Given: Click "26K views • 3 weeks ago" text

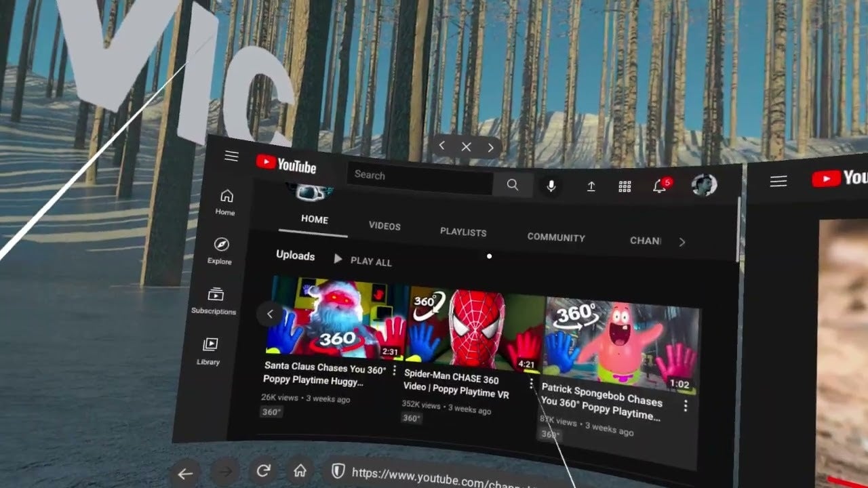Looking at the screenshot, I should tap(306, 399).
